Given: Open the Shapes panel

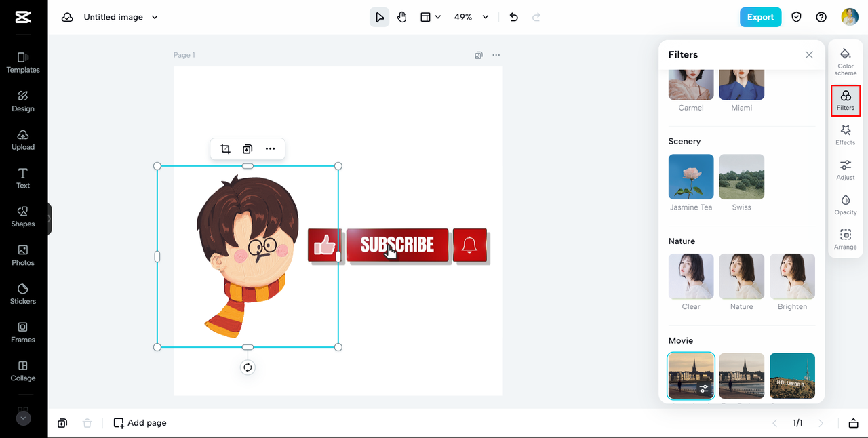Looking at the screenshot, I should (23, 217).
